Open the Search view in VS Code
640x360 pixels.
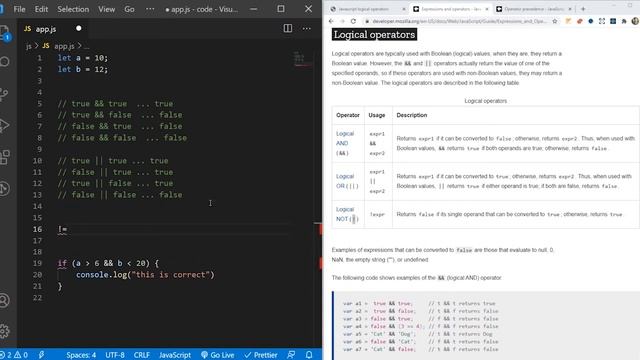(x=4, y=62)
